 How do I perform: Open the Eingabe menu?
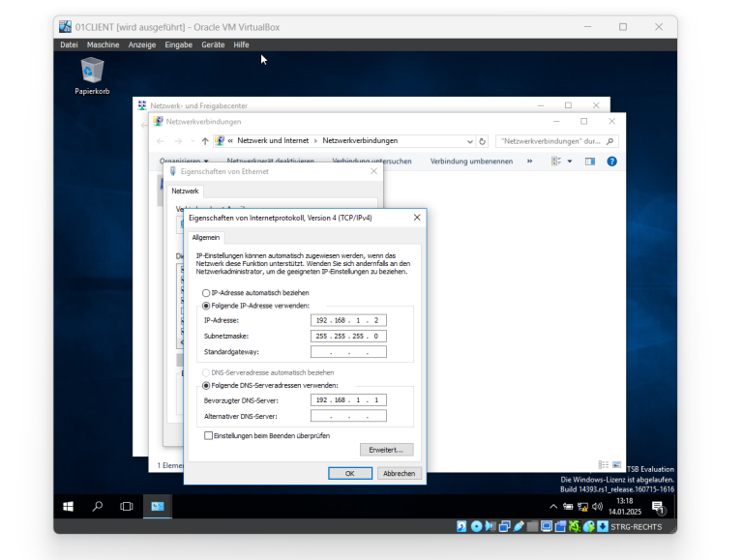(178, 44)
